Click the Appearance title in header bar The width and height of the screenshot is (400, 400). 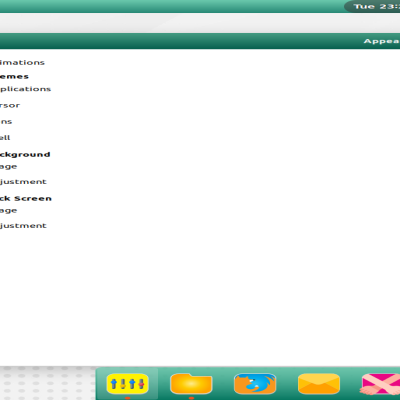(382, 41)
